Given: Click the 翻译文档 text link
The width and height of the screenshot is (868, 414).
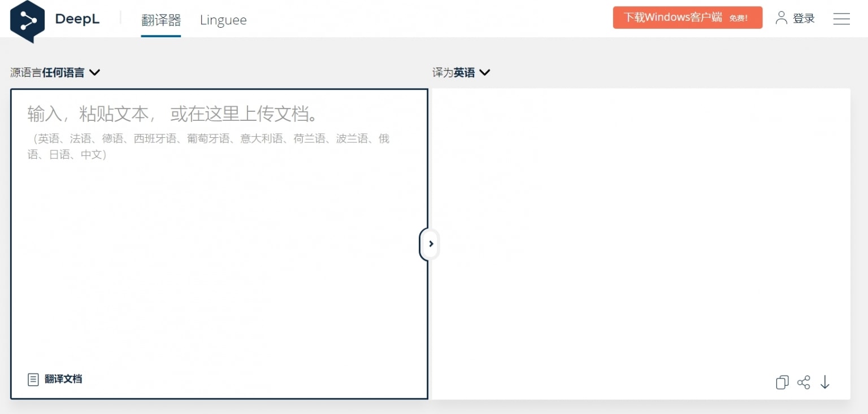Looking at the screenshot, I should (63, 379).
